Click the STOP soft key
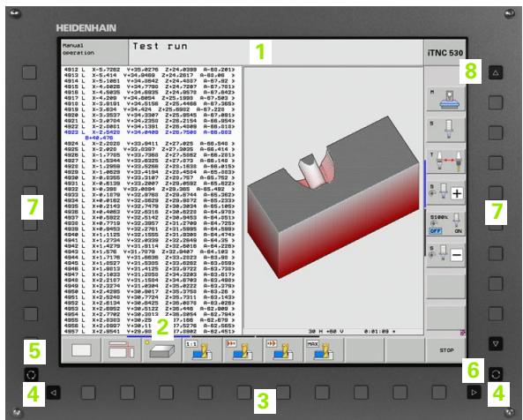Image resolution: width=523 pixels, height=420 pixels. coord(446,350)
